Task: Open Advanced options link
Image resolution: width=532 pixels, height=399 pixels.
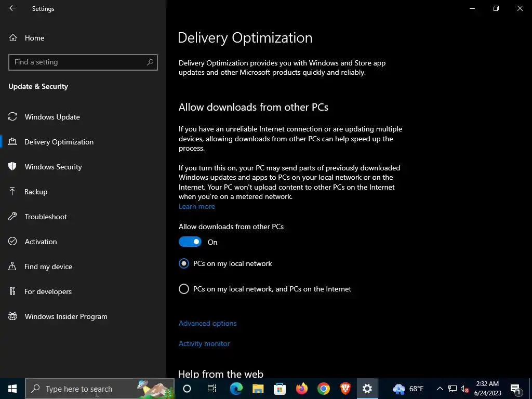Action: point(208,323)
